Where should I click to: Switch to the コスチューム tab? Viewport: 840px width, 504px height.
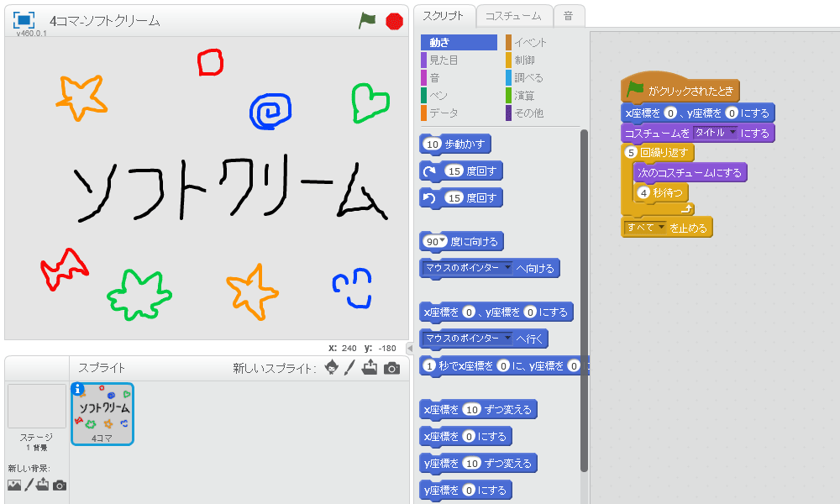(513, 15)
